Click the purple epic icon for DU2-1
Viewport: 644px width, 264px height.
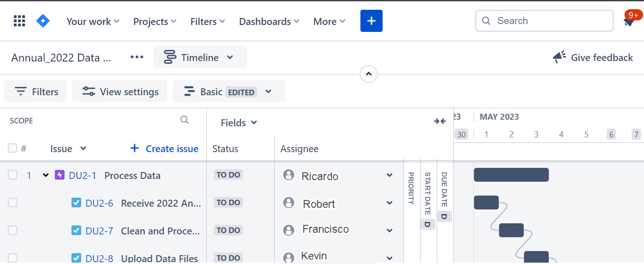click(59, 175)
